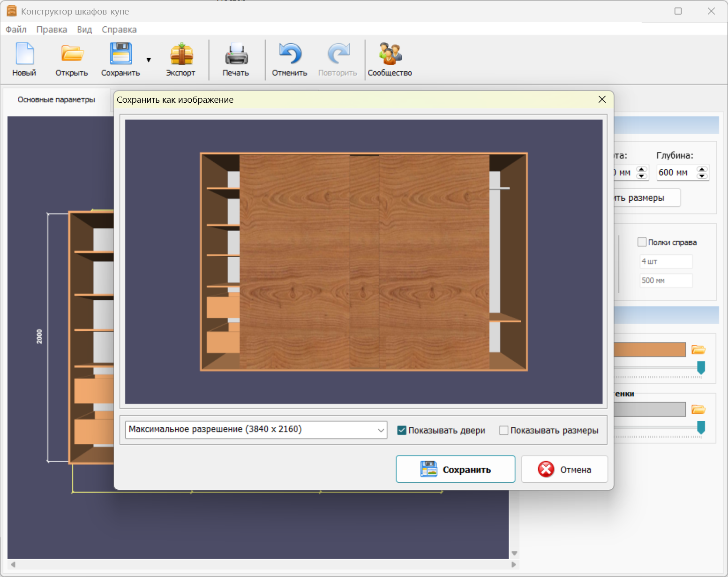Uncheck the Показывать двери checkbox
The image size is (728, 577).
[x=402, y=430]
